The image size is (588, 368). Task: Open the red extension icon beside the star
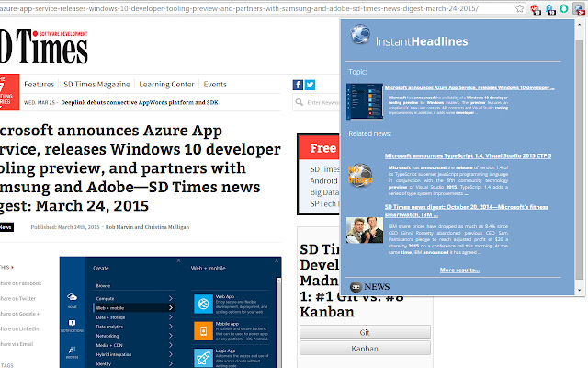point(536,9)
